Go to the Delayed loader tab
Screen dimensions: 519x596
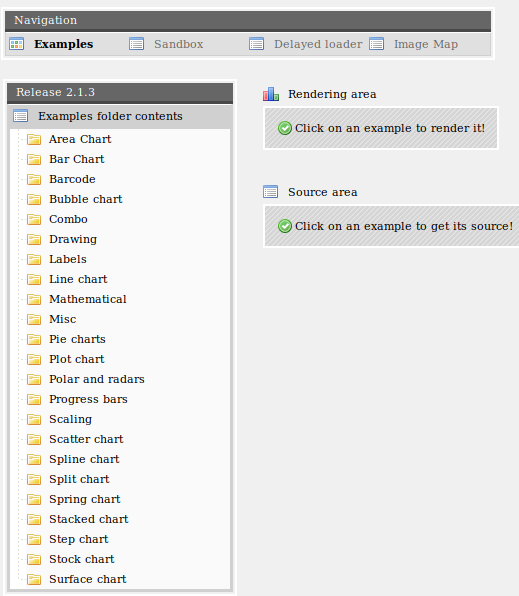(318, 44)
